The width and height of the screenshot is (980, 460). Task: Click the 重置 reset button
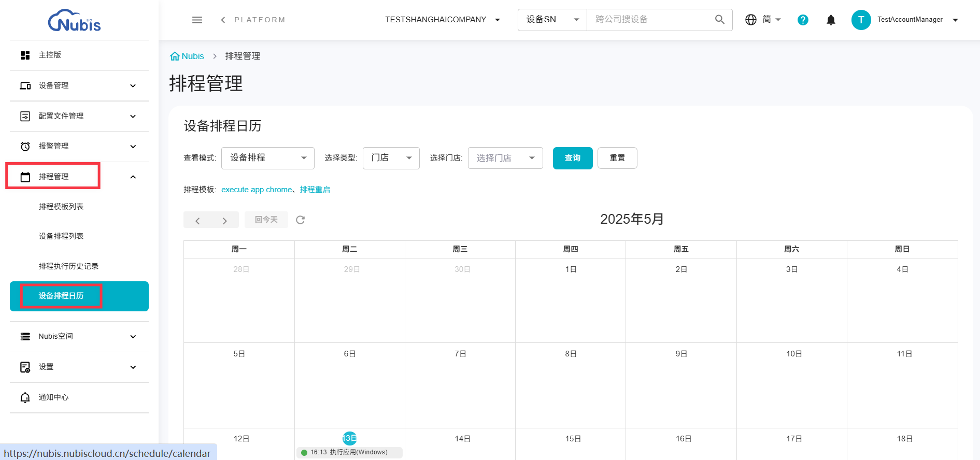(x=617, y=158)
